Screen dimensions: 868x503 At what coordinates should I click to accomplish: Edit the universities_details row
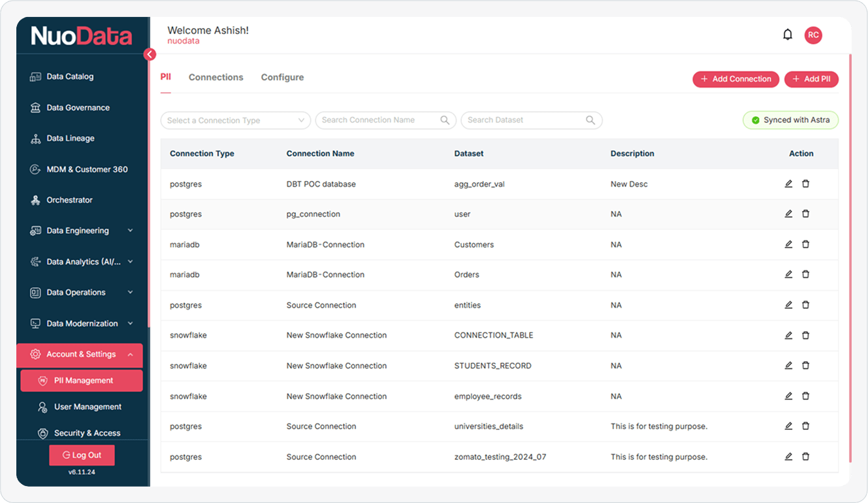(788, 426)
